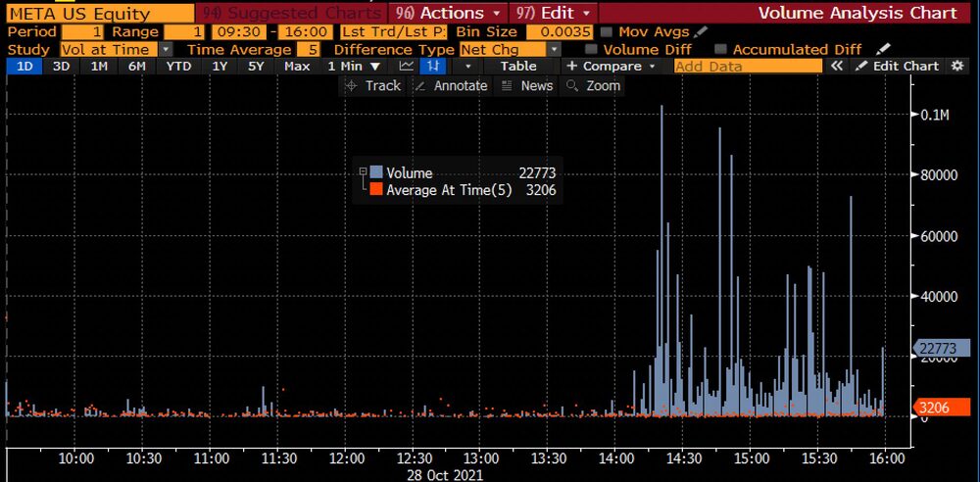The height and width of the screenshot is (482, 980).
Task: Enable the Mov Avgs checkbox
Action: [607, 32]
